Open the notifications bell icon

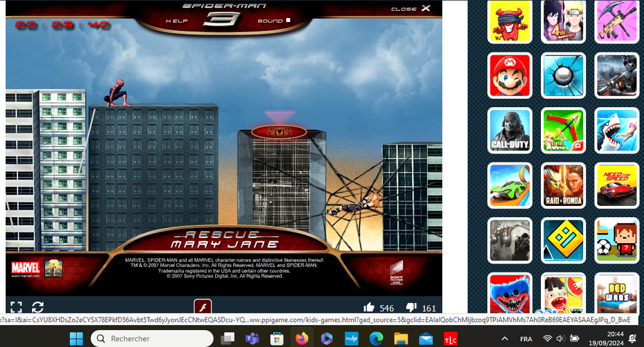click(x=633, y=338)
